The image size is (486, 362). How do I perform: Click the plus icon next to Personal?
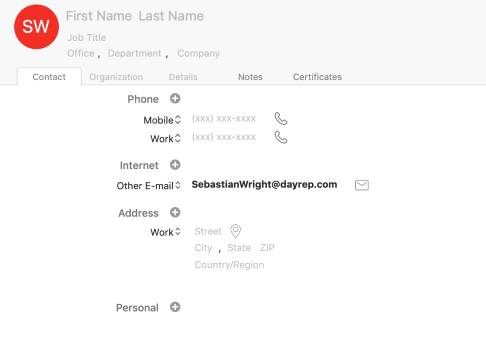[175, 307]
